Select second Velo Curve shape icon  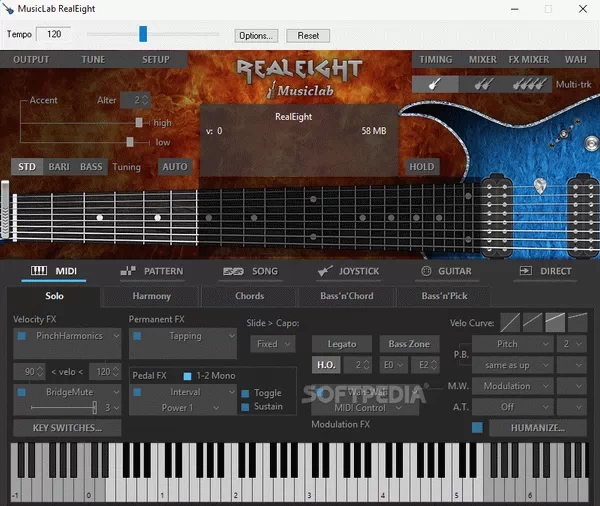pyautogui.click(x=533, y=322)
